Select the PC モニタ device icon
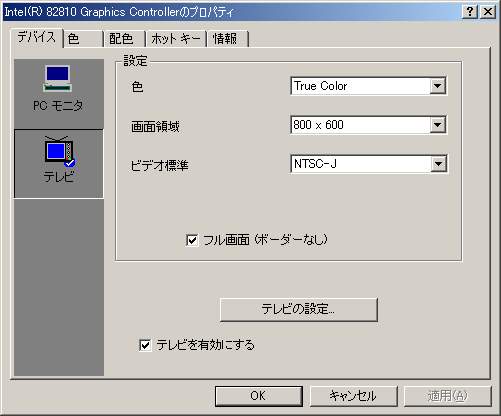The image size is (501, 416). tap(58, 88)
